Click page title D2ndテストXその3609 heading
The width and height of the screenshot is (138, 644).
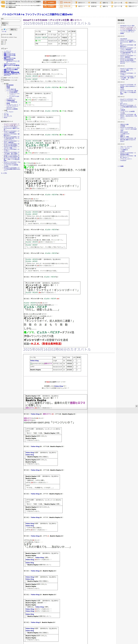(52, 20)
